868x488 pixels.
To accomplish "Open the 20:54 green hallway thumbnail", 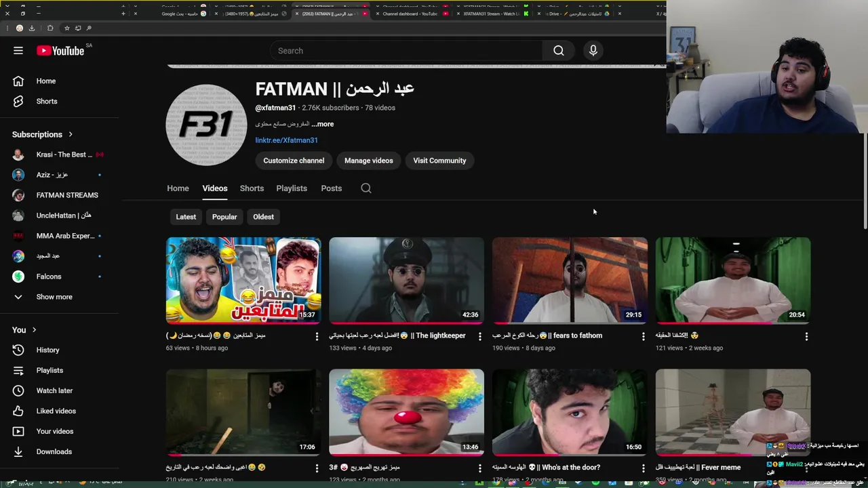I will pyautogui.click(x=733, y=281).
